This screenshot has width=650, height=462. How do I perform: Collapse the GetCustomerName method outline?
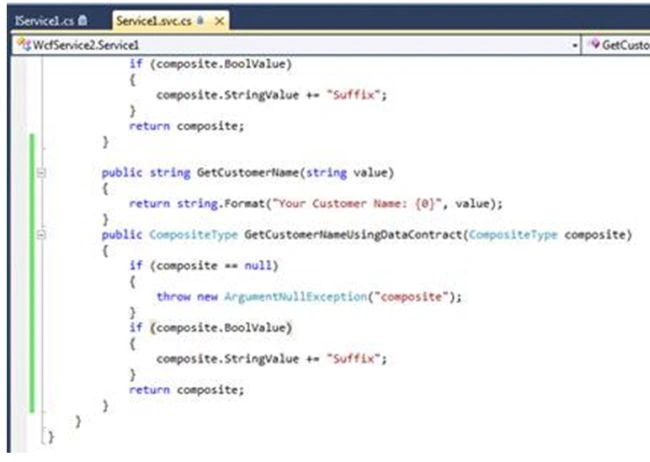(41, 173)
